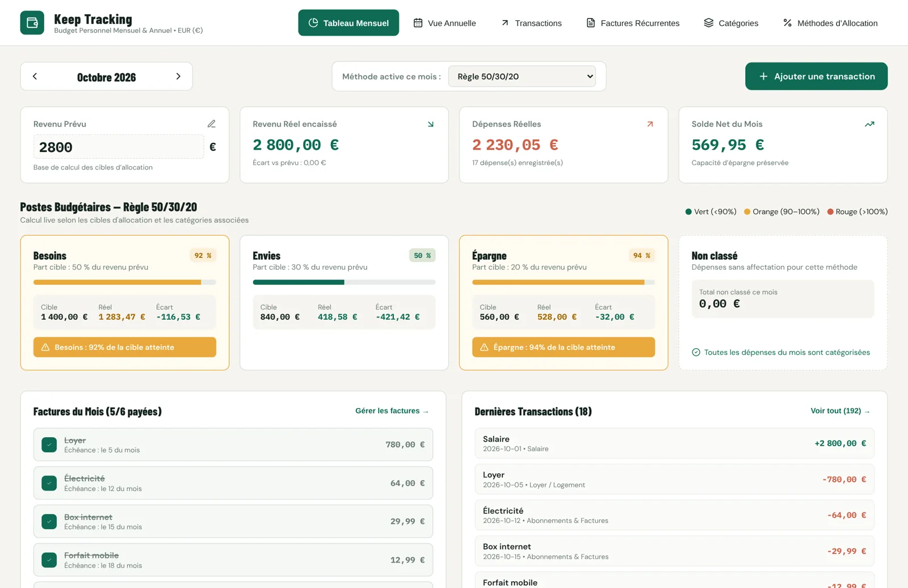This screenshot has height=588, width=908.
Task: Open the Loyer transaction of -780,00 €
Action: (674, 479)
